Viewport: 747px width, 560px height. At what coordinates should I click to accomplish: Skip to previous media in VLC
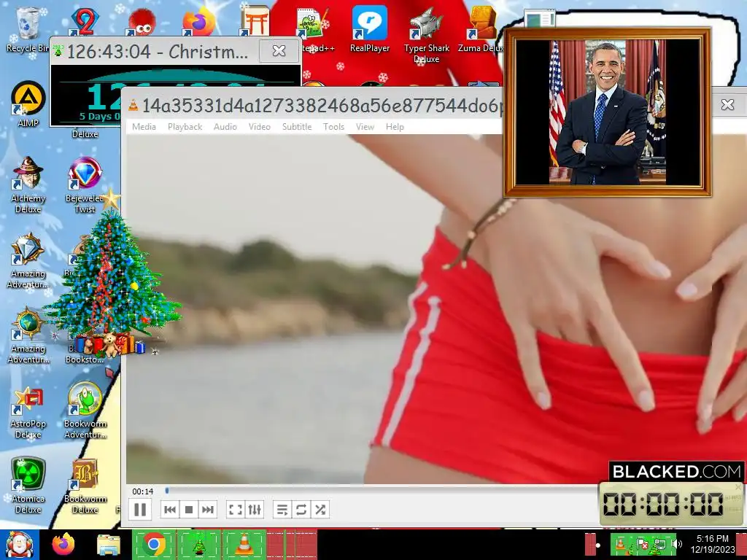click(x=169, y=510)
